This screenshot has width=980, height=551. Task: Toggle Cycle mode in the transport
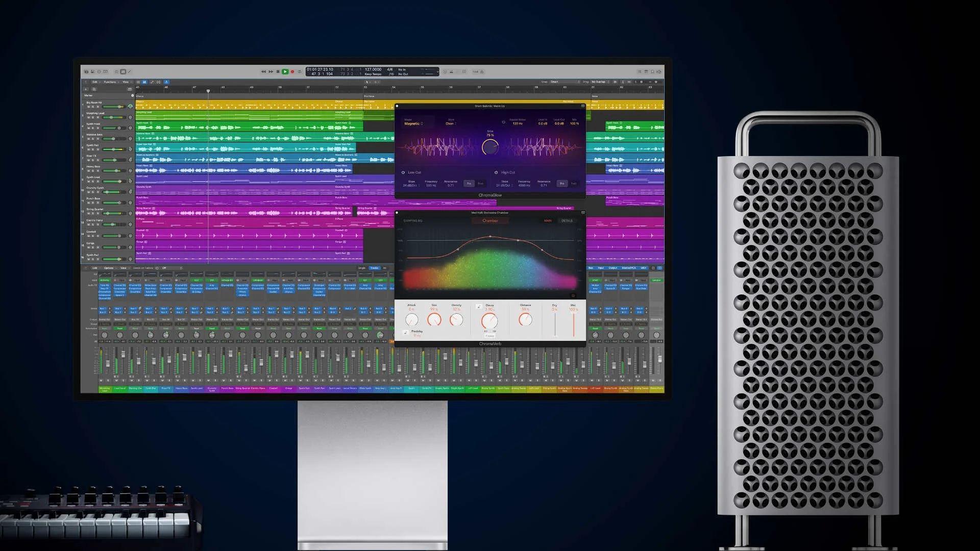[x=300, y=71]
